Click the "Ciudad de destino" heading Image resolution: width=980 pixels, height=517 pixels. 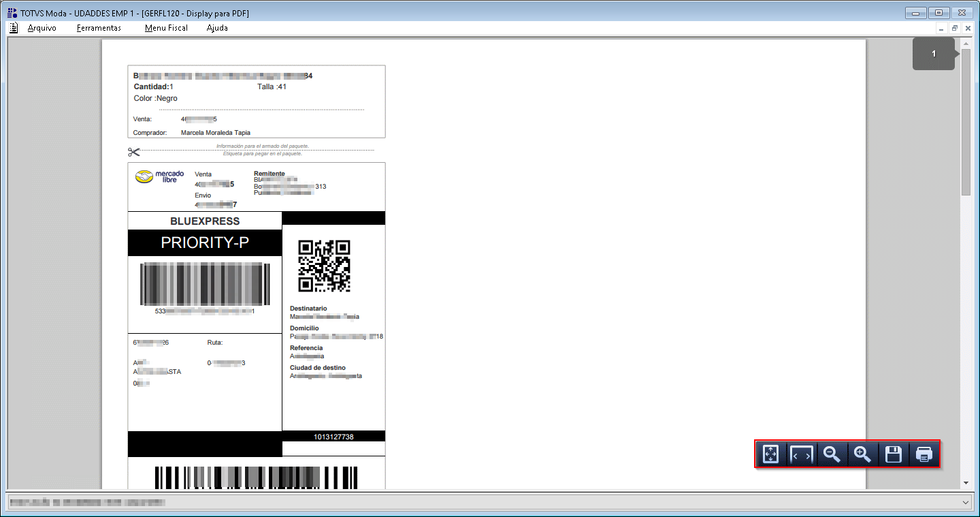[x=318, y=368]
